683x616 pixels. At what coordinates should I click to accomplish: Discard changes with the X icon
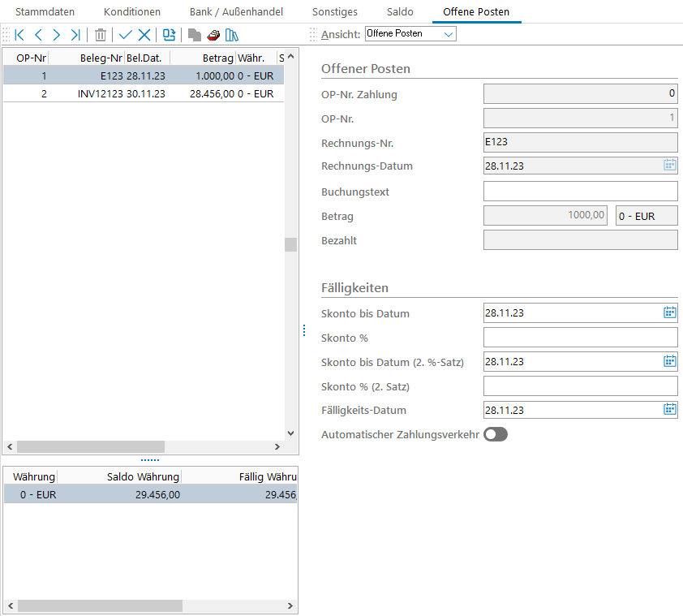pyautogui.click(x=144, y=35)
